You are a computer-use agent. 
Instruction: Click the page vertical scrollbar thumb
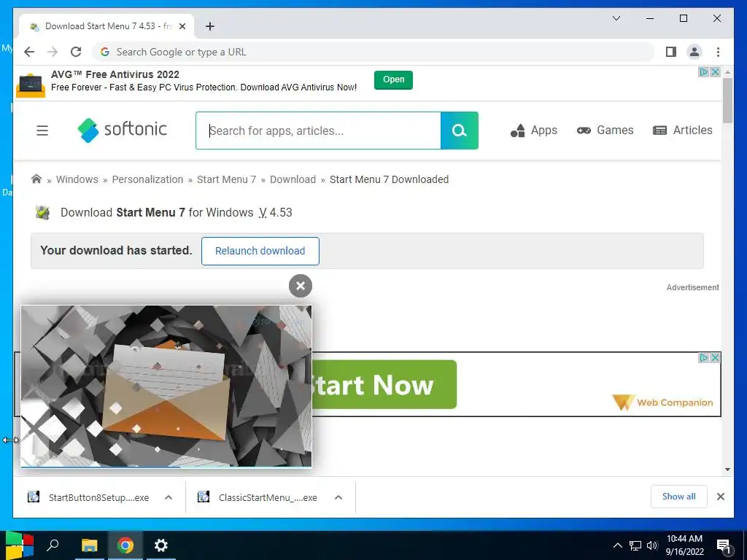tap(727, 101)
